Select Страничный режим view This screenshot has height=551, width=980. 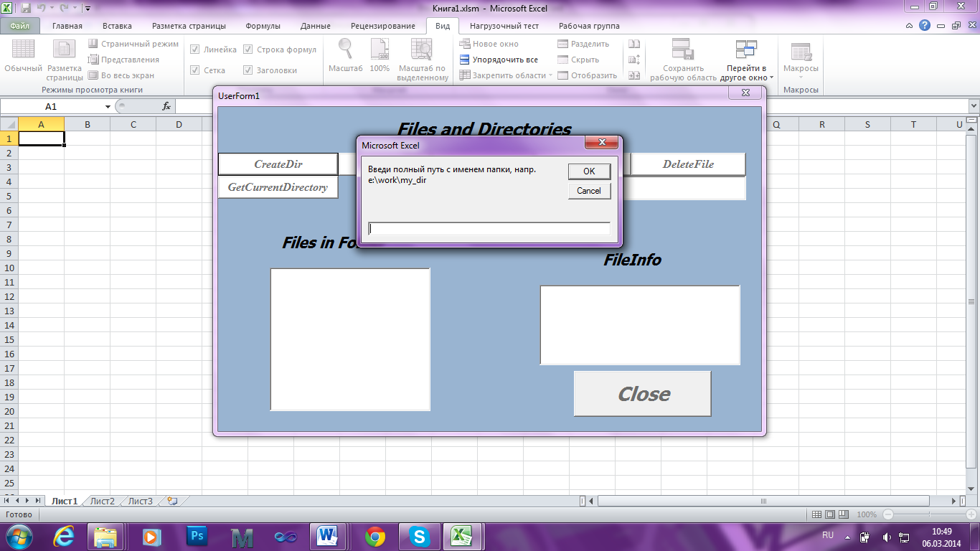pyautogui.click(x=133, y=44)
